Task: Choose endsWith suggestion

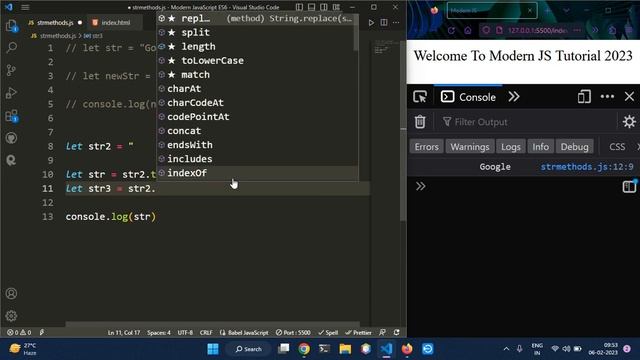Action: [258, 144]
